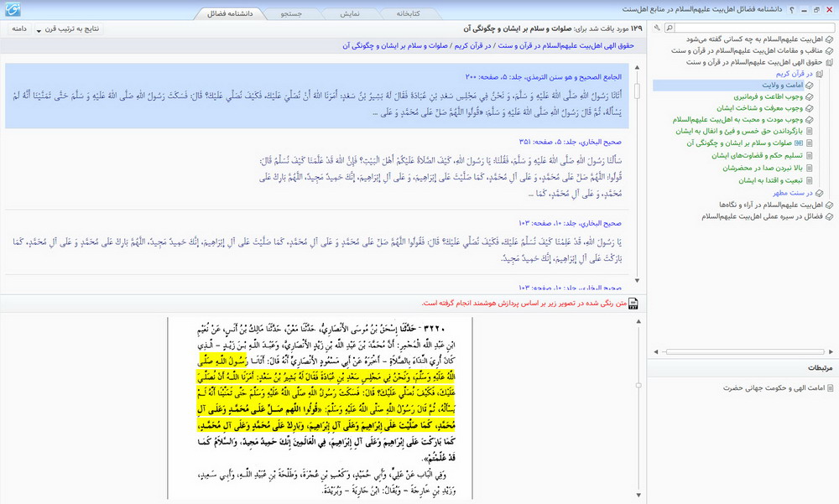The image size is (839, 504).
Task: Click the magnifier icon in search box
Action: [670, 28]
